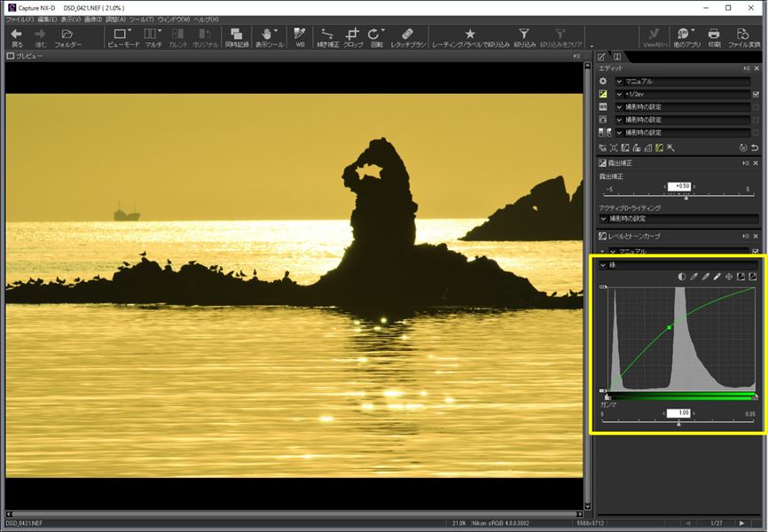Close the レベルとトーンカーブ panel
The width and height of the screenshot is (768, 532).
pyautogui.click(x=756, y=236)
